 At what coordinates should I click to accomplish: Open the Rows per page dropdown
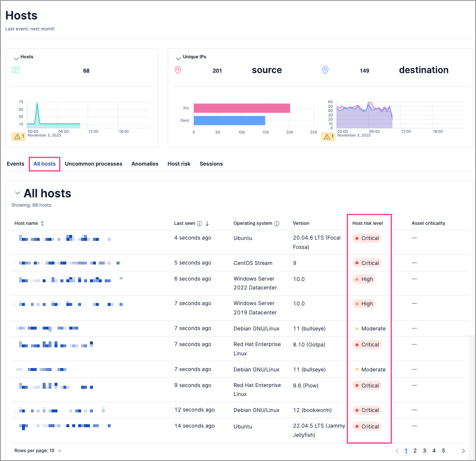[38, 450]
